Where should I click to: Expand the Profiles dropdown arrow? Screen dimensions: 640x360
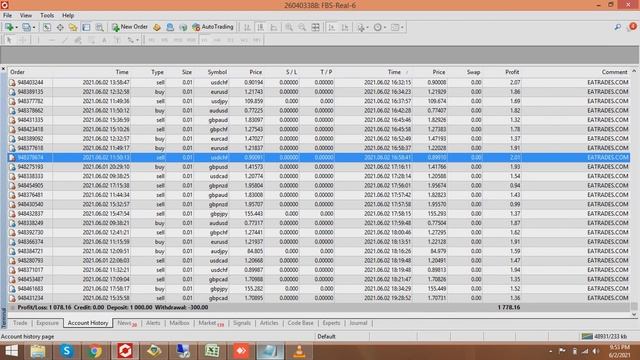[x=33, y=28]
